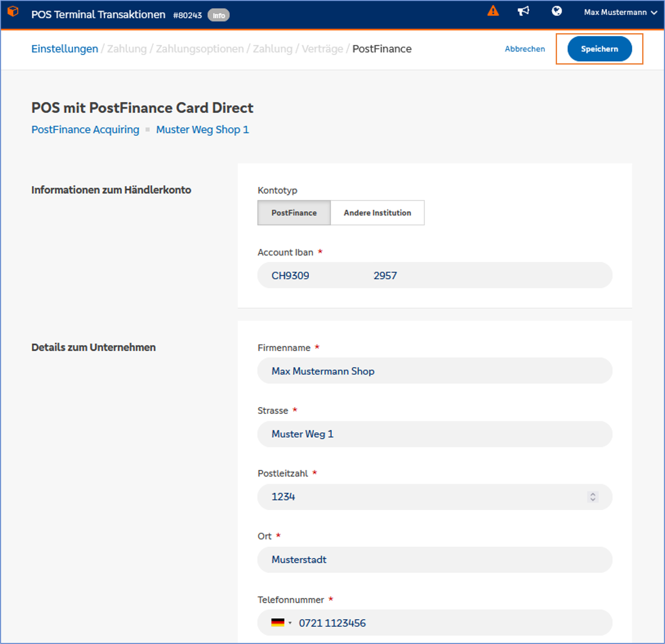Click the Postleitzahl spinner arrows

[x=593, y=497]
